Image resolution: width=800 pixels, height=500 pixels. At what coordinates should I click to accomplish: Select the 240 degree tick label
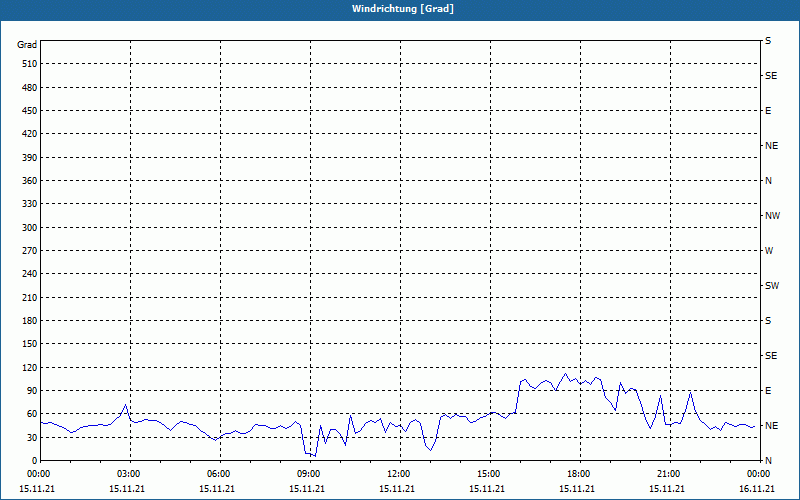[x=30, y=274]
